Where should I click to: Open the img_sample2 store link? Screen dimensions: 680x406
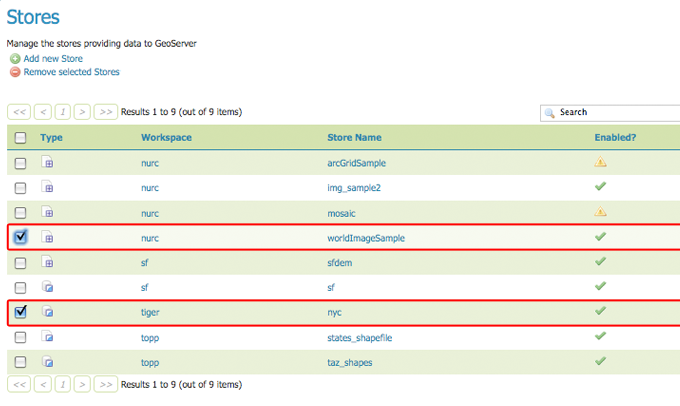click(352, 187)
